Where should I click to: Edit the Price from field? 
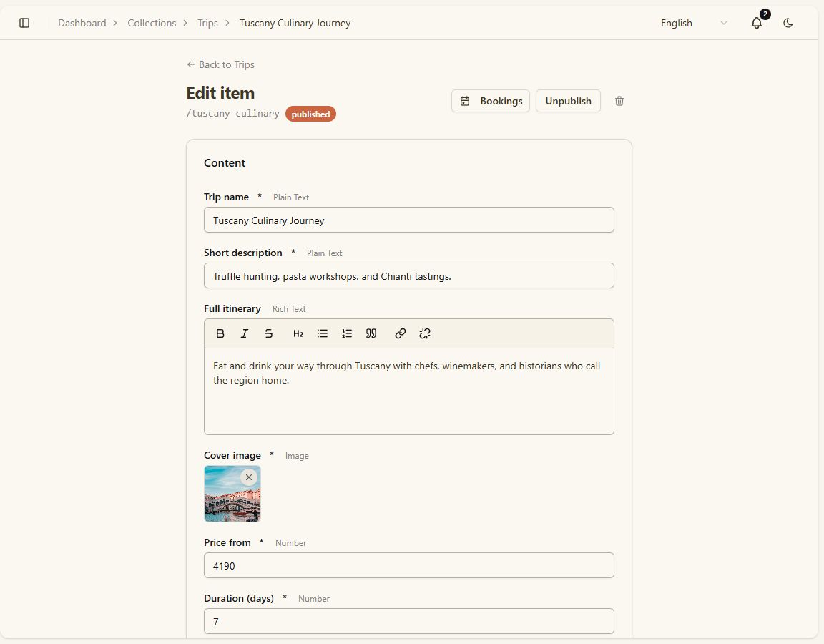[409, 566]
